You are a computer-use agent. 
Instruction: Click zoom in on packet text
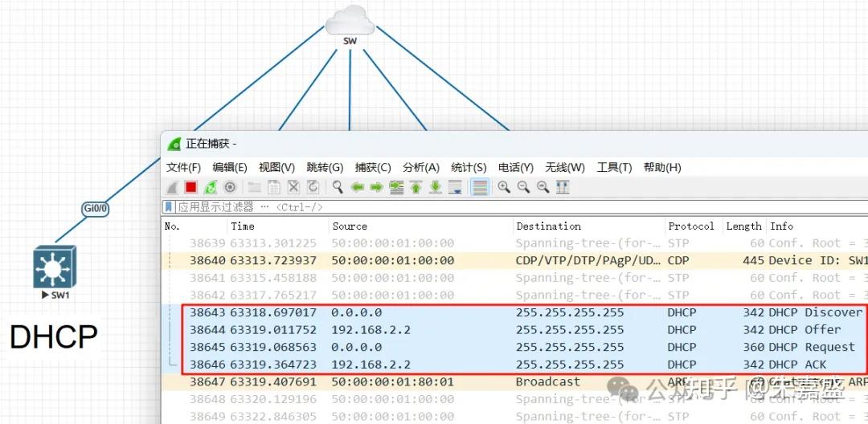point(504,187)
